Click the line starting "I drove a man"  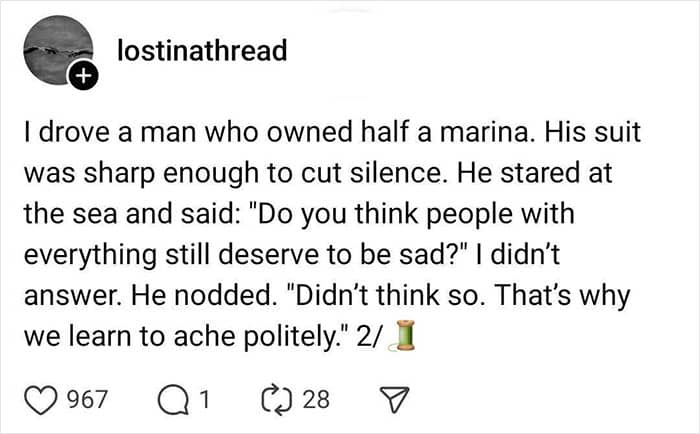tap(332, 133)
